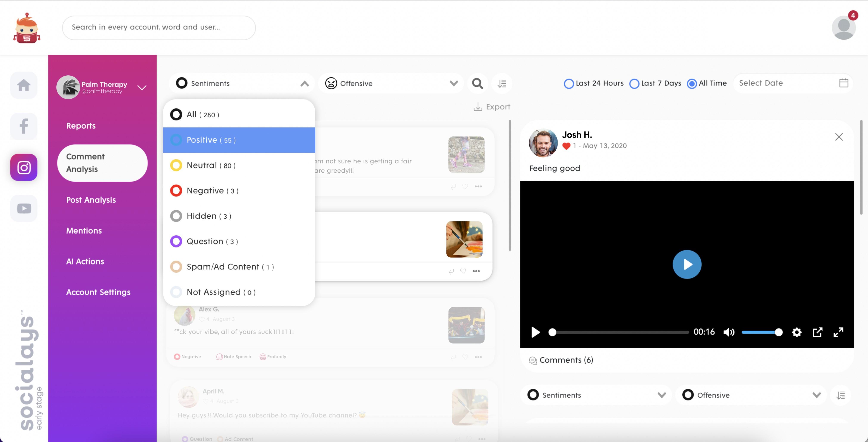Switch to the YouTube sidebar icon
Viewport: 868px width, 442px height.
pyautogui.click(x=24, y=208)
